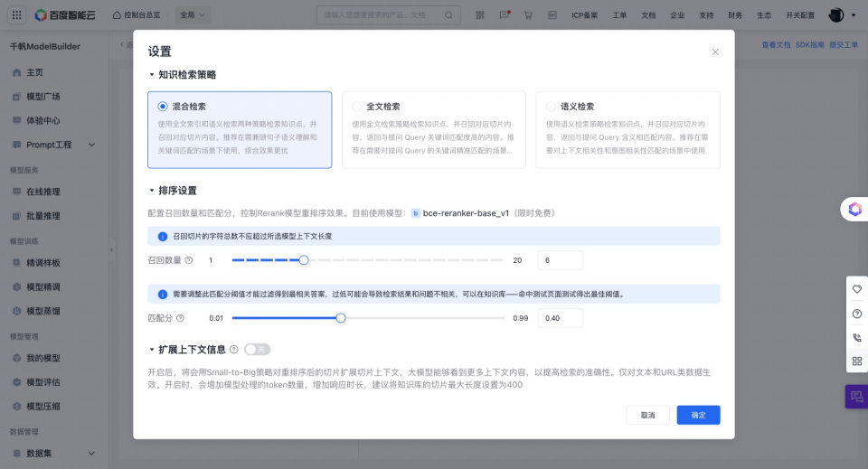This screenshot has width=868, height=469.
Task: Collapse the 知识检索策略 section
Action: point(152,75)
